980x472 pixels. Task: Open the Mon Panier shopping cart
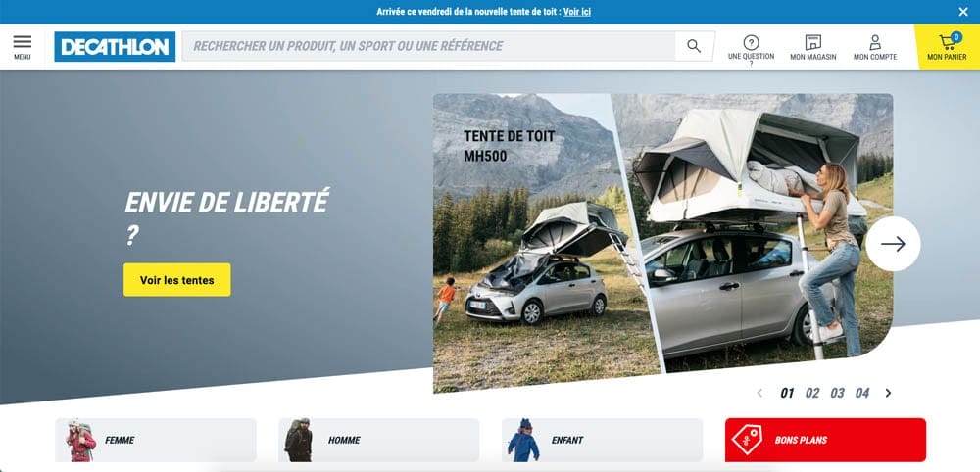947,46
